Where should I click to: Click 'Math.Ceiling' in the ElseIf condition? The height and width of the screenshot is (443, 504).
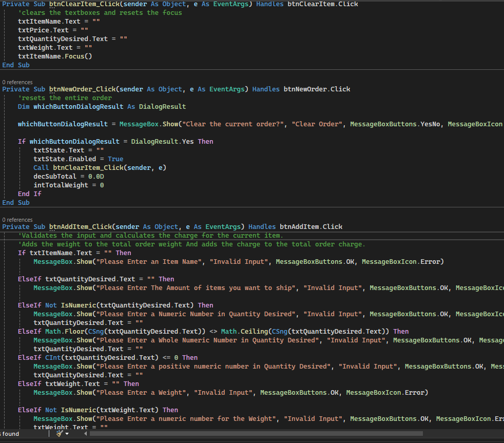(x=245, y=332)
